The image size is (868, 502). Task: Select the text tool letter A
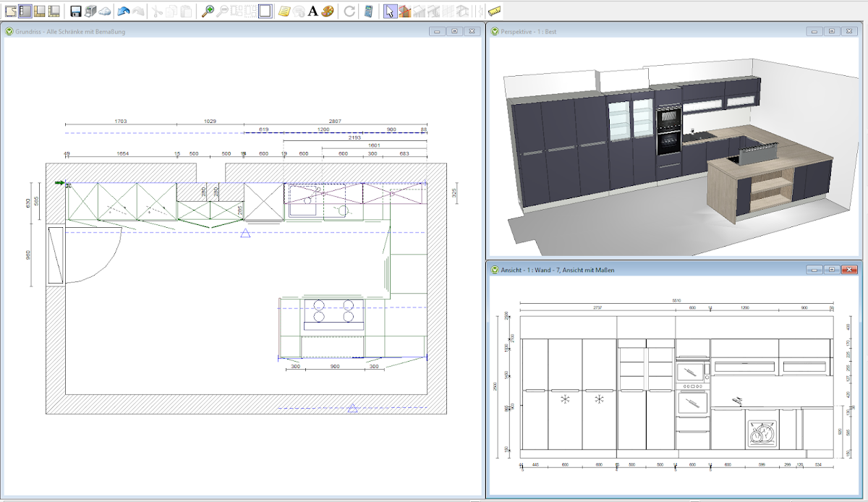point(312,11)
